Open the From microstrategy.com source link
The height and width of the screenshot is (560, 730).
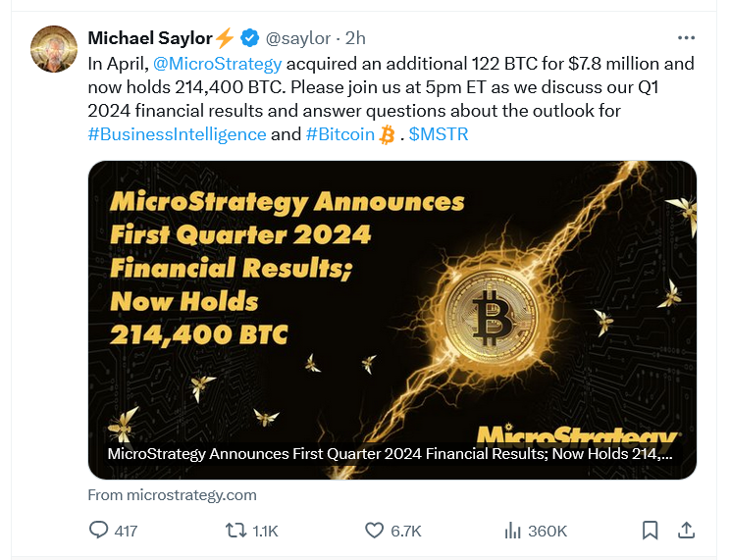[173, 495]
